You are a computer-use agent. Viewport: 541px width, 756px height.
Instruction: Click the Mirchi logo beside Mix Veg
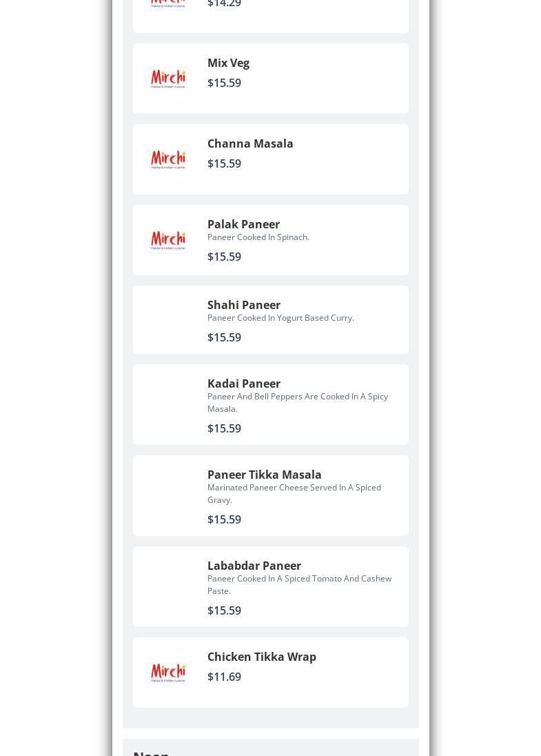click(168, 79)
